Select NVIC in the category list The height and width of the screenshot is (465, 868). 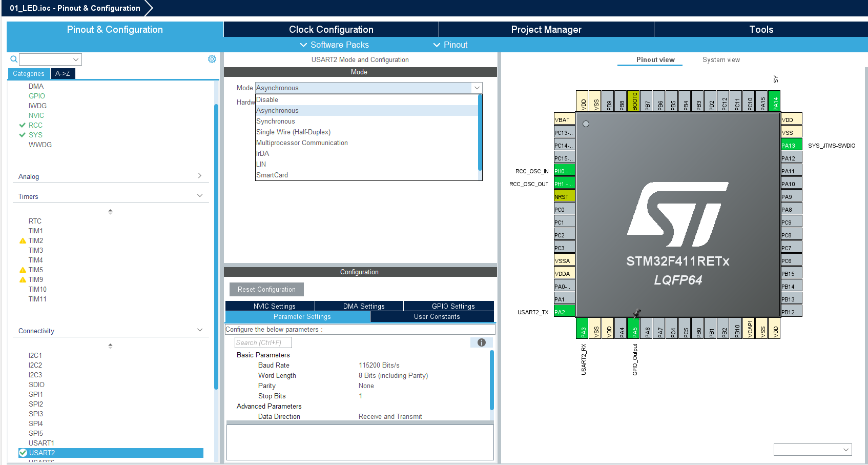tap(36, 115)
